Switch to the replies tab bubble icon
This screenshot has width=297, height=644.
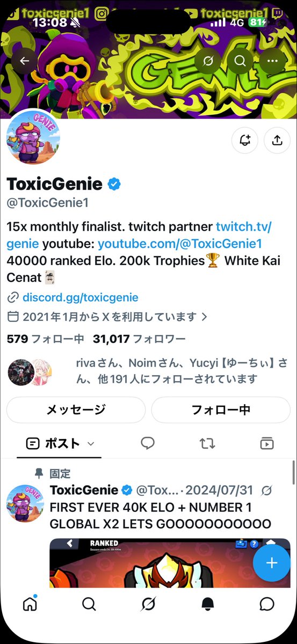[148, 443]
